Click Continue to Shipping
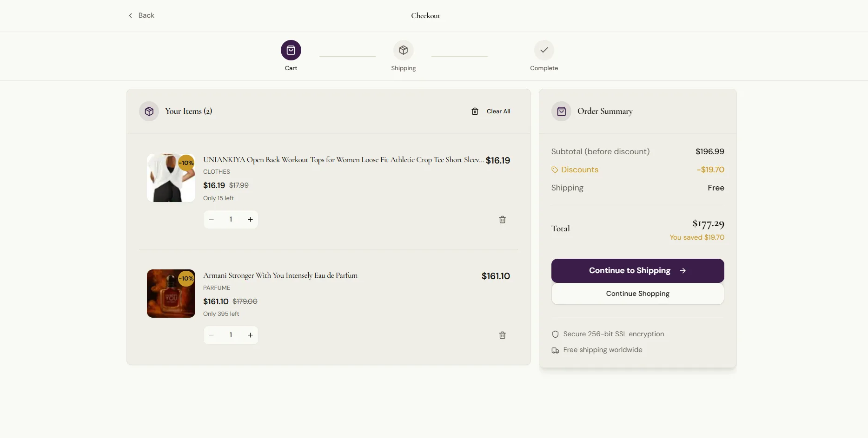The width and height of the screenshot is (868, 438). pos(637,270)
